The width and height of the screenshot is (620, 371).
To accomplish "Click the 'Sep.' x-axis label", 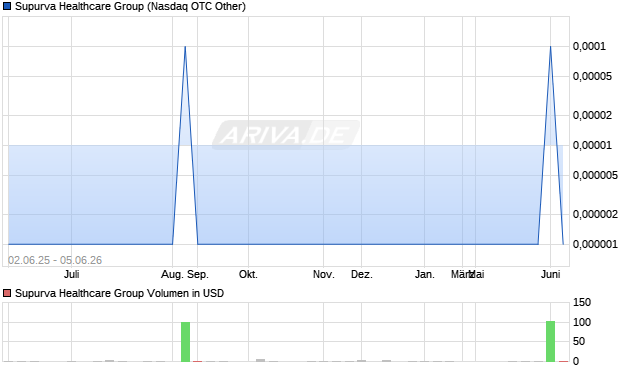I will click(198, 274).
